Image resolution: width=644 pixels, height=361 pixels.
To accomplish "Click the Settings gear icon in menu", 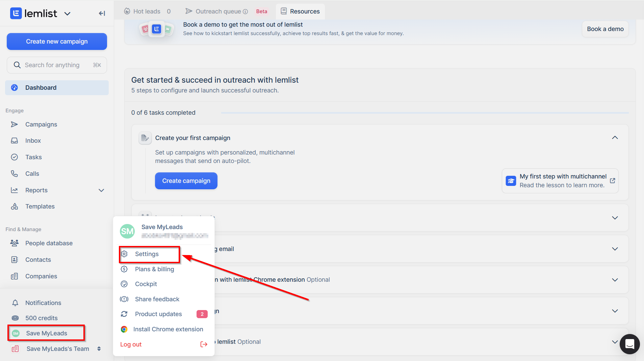I will click(x=124, y=254).
